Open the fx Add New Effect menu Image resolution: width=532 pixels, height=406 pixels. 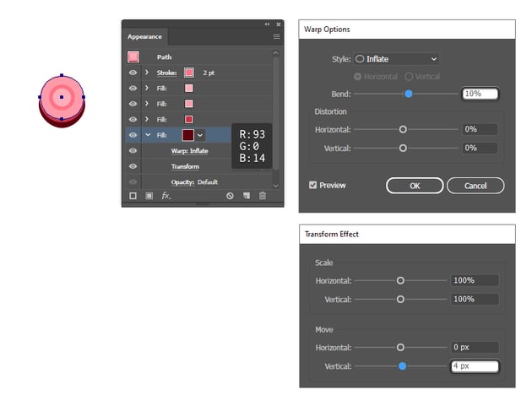click(x=166, y=196)
